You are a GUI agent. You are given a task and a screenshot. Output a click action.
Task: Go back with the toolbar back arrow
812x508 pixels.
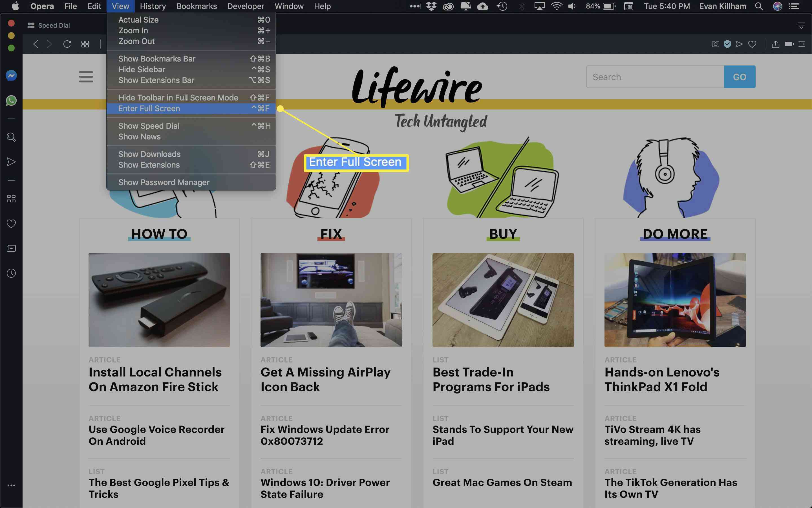[36, 44]
